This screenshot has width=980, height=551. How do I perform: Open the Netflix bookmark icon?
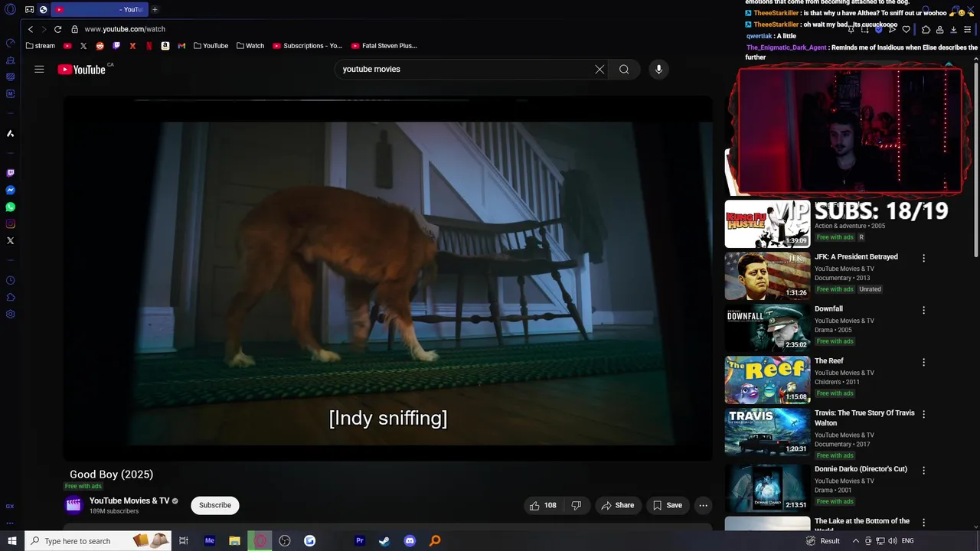(149, 46)
